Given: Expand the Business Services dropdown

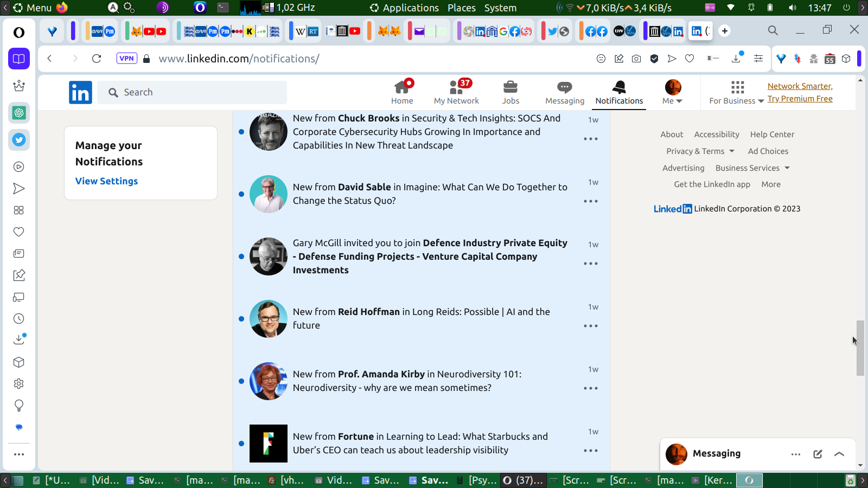Looking at the screenshot, I should (752, 168).
